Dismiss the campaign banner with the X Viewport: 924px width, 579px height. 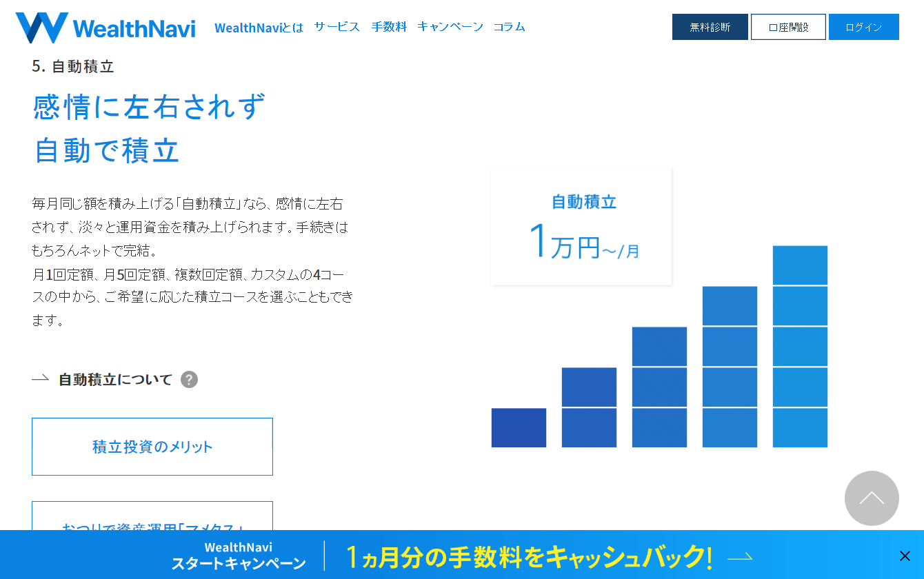pos(905,556)
